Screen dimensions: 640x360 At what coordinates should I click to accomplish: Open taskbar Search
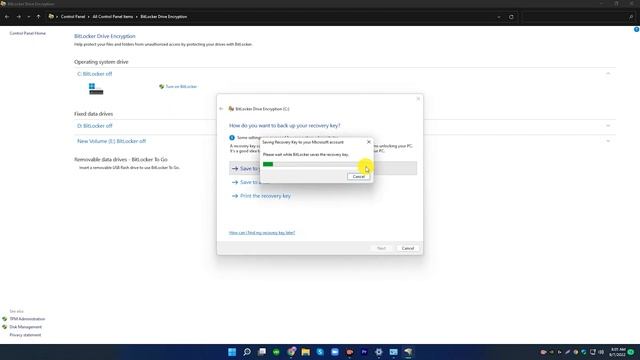(247, 352)
